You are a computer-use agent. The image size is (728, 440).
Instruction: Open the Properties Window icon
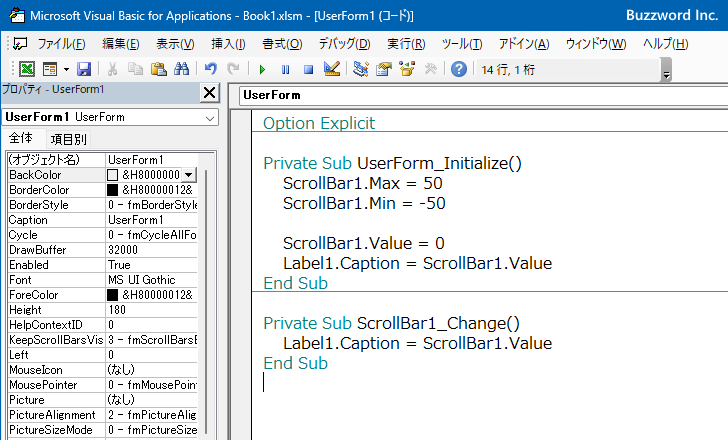[384, 69]
